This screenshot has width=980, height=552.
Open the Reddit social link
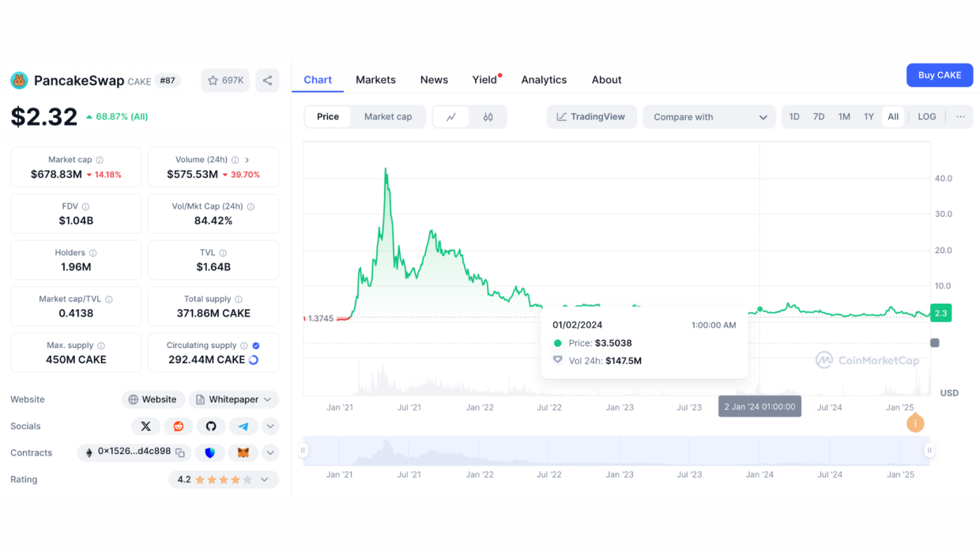179,426
